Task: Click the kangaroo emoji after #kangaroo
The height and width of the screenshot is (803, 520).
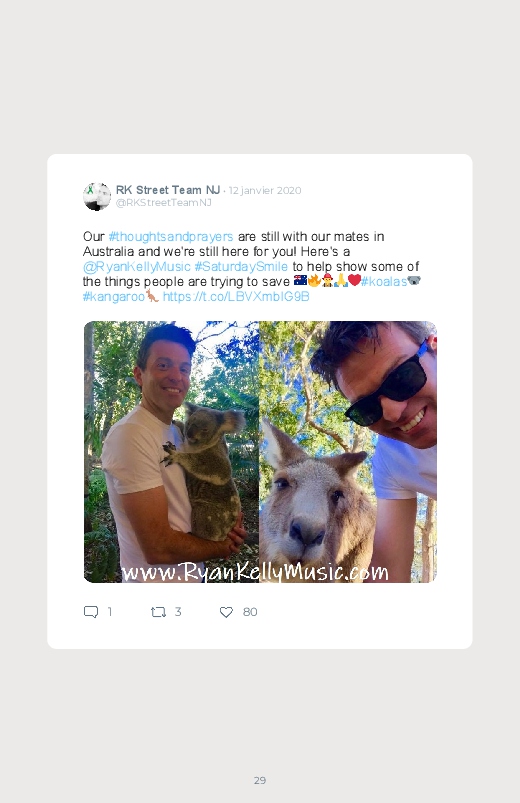Action: (x=152, y=295)
